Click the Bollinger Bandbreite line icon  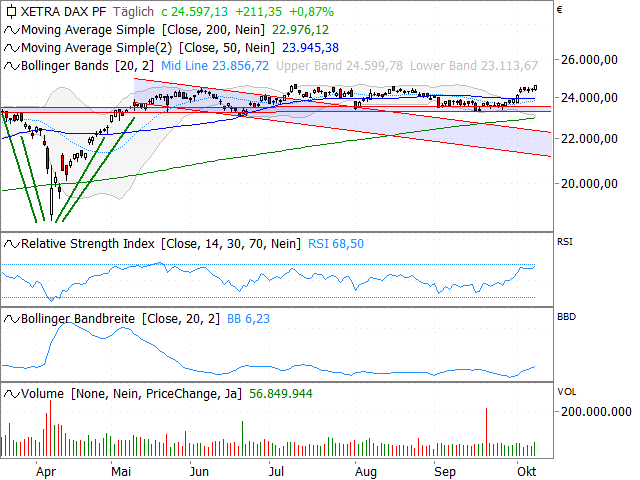[11, 318]
